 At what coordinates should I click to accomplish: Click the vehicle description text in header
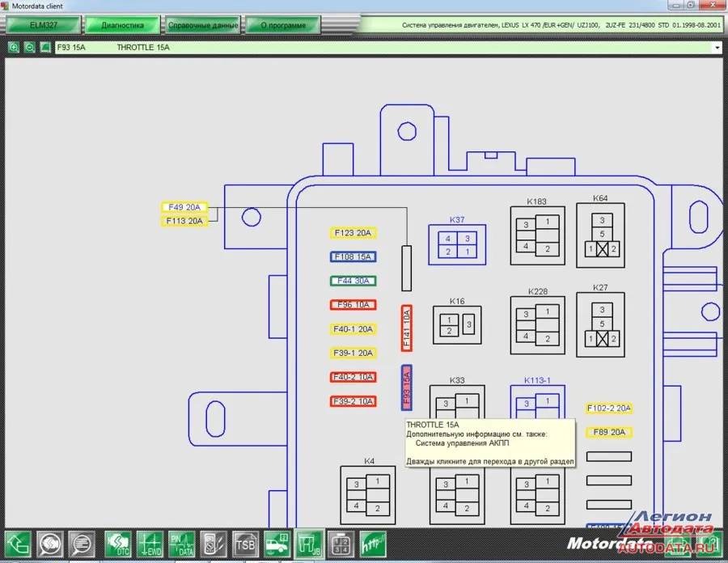pos(561,25)
